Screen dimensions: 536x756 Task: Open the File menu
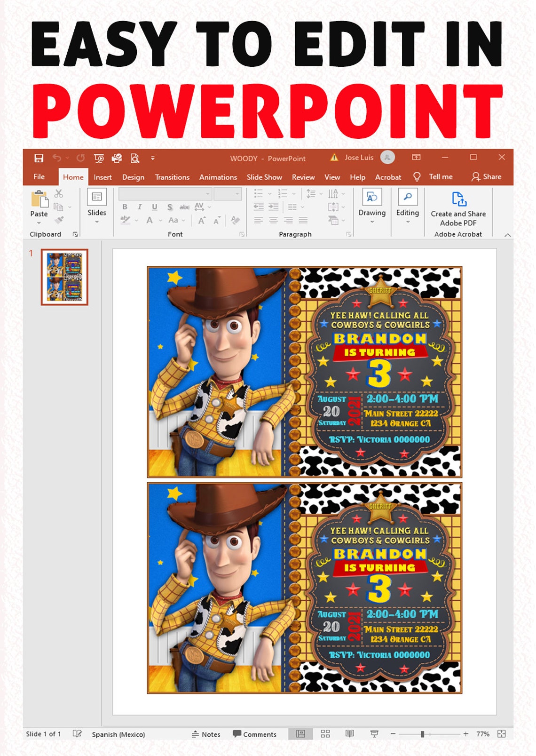(39, 176)
